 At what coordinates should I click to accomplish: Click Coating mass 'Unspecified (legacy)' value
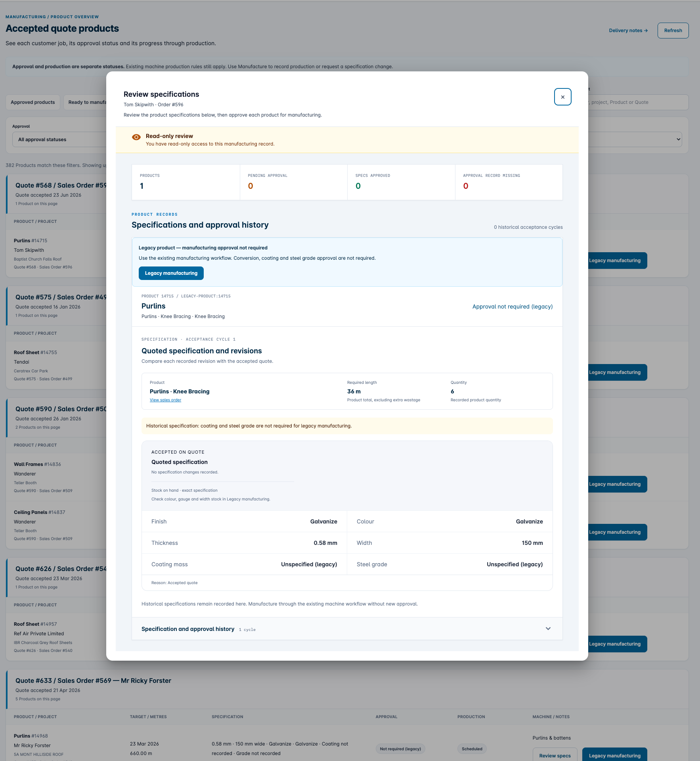point(309,564)
